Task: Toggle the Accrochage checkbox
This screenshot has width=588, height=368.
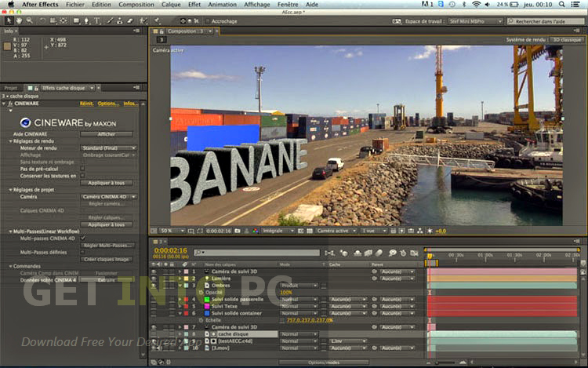Action: [208, 21]
